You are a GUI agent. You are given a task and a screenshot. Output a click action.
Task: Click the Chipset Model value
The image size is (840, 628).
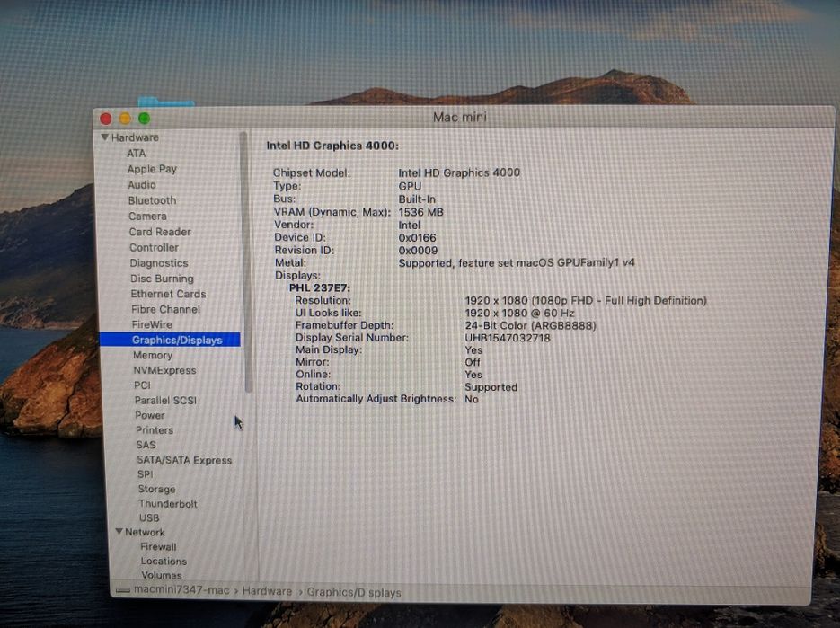coord(459,172)
